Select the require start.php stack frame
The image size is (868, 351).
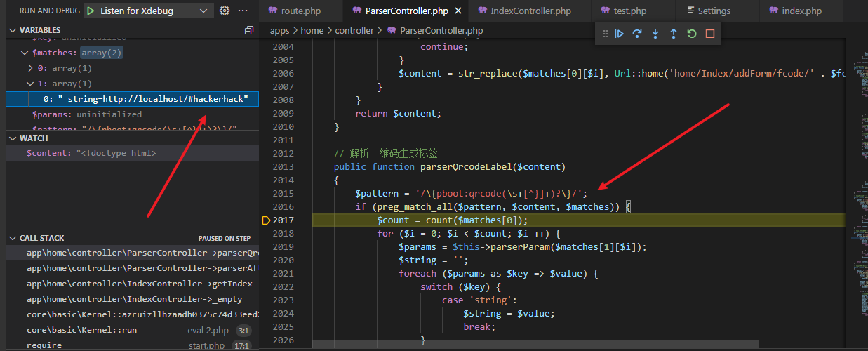[132, 345]
